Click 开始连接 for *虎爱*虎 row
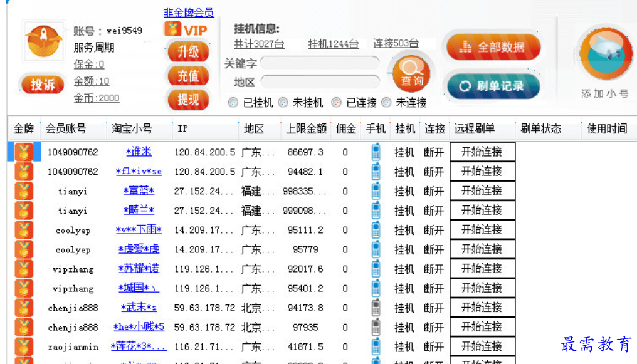The width and height of the screenshot is (637, 364). 482,249
